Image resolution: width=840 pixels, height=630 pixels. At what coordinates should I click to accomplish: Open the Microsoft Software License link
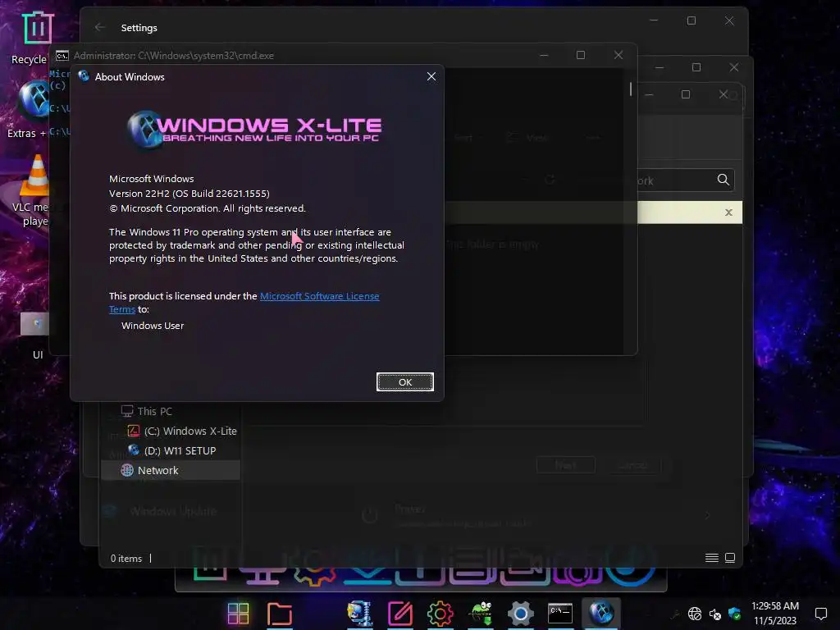[x=319, y=296]
